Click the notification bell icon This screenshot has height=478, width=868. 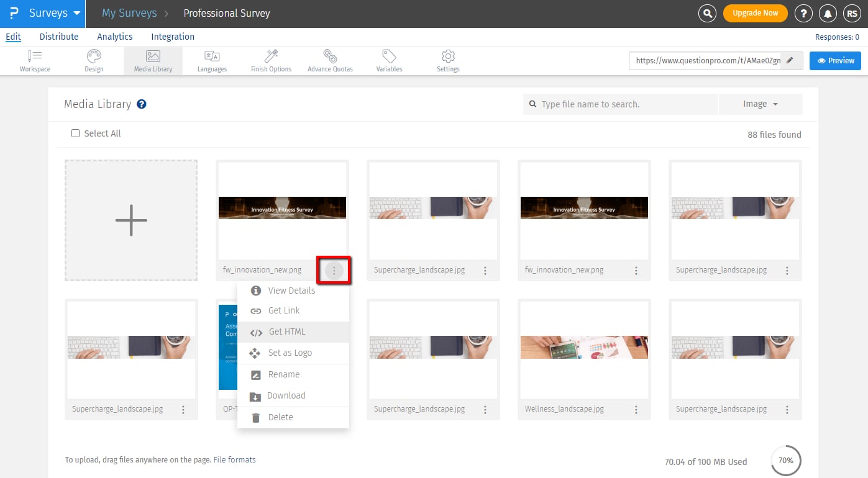tap(828, 13)
